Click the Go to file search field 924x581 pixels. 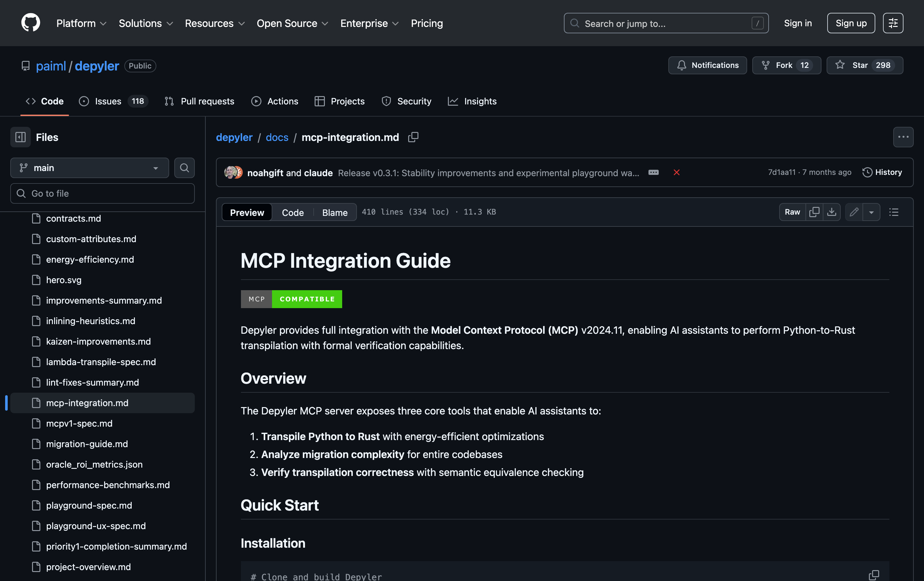click(103, 194)
